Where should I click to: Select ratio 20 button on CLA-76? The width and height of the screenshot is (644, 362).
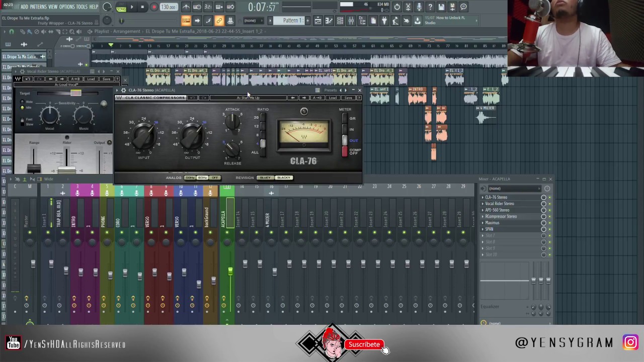click(x=262, y=118)
